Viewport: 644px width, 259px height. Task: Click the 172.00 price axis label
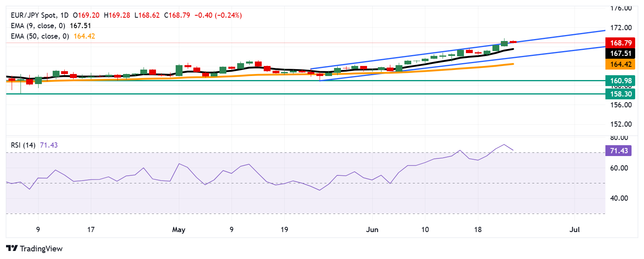click(621, 28)
